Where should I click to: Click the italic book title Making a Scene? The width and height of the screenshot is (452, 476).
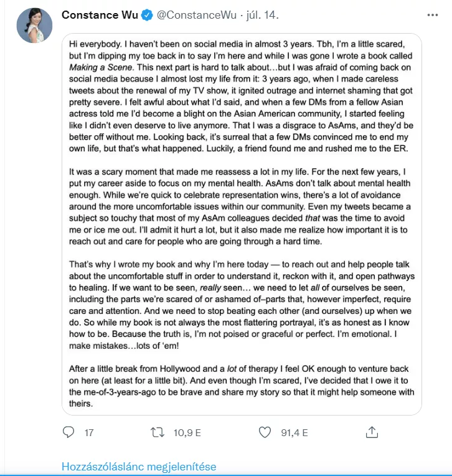click(100, 67)
